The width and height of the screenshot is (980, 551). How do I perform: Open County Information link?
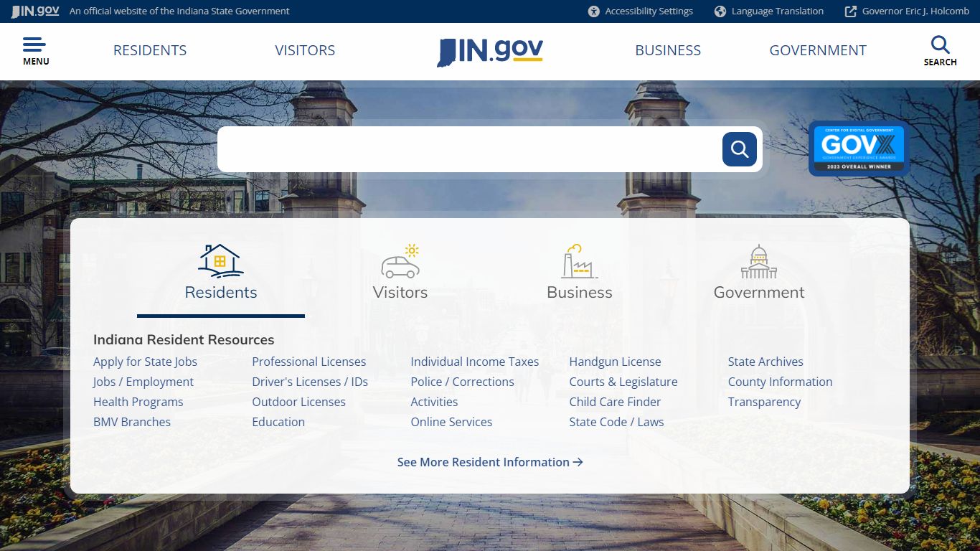tap(780, 382)
